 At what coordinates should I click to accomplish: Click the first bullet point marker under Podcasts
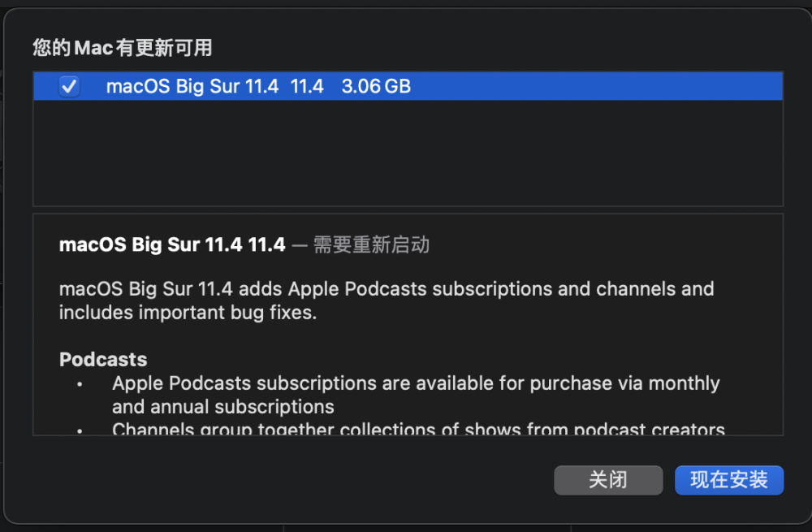pos(80,384)
